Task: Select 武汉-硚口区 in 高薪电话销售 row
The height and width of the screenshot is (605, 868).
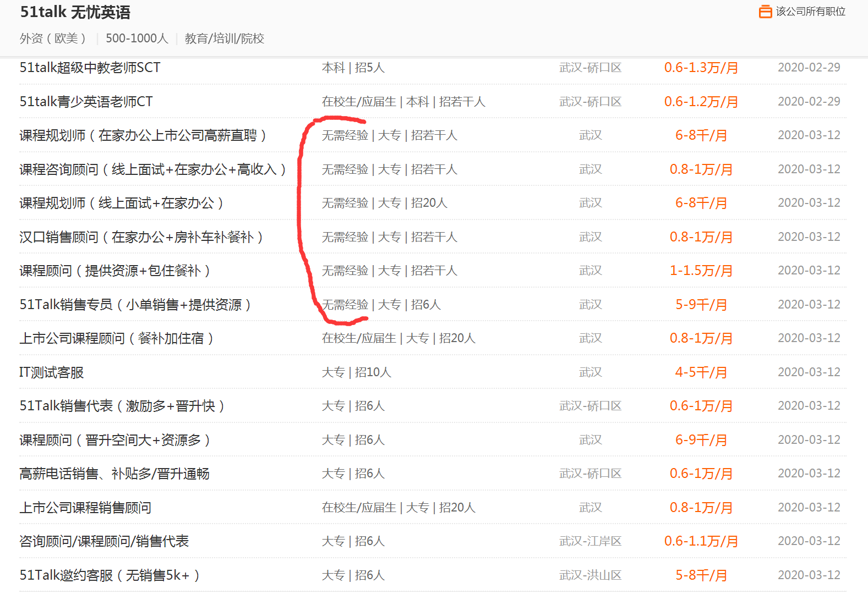Action: 591,474
